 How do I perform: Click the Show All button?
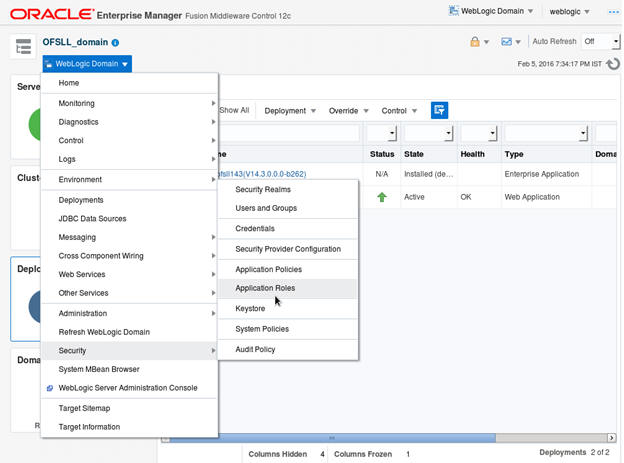[234, 110]
